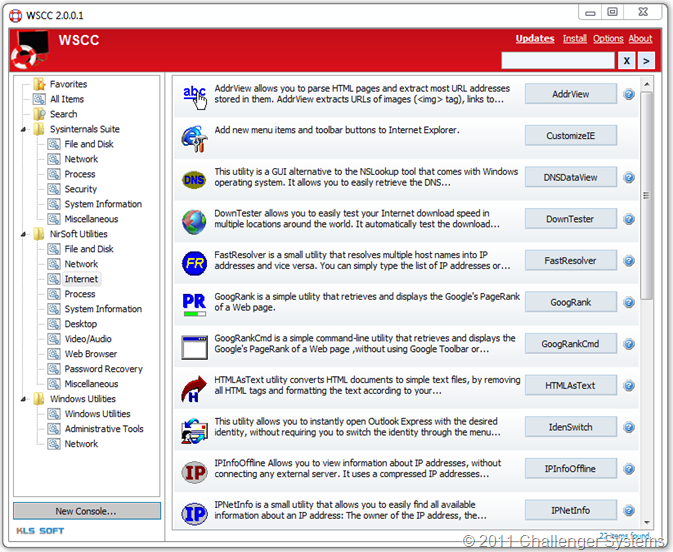Open help for GoogRankCmd
Image resolution: width=673 pixels, height=552 pixels.
click(629, 344)
